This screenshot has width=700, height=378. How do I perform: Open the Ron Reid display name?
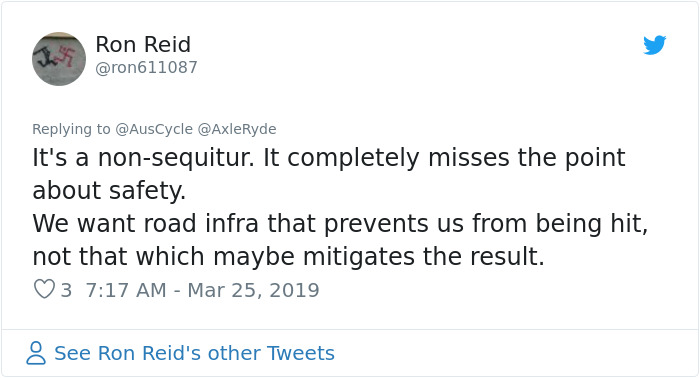pyautogui.click(x=143, y=45)
